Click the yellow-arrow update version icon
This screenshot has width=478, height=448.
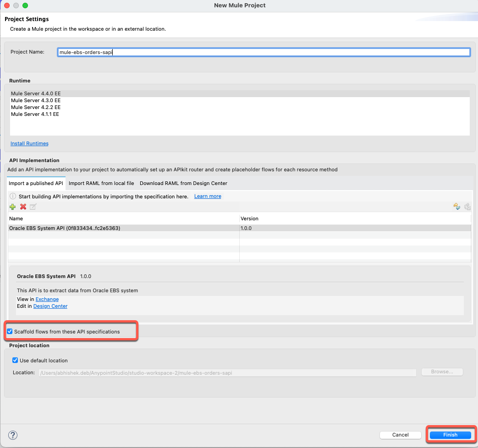click(x=456, y=207)
